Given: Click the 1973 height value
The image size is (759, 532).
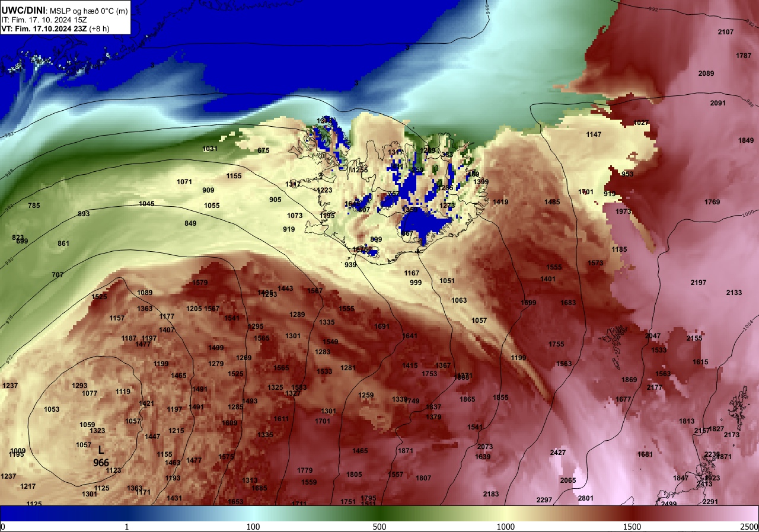Looking at the screenshot, I should pos(623,211).
